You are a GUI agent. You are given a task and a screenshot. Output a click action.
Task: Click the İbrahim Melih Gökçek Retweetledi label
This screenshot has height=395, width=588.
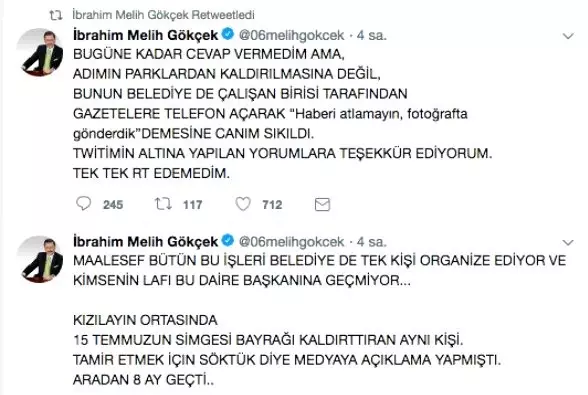pyautogui.click(x=163, y=15)
